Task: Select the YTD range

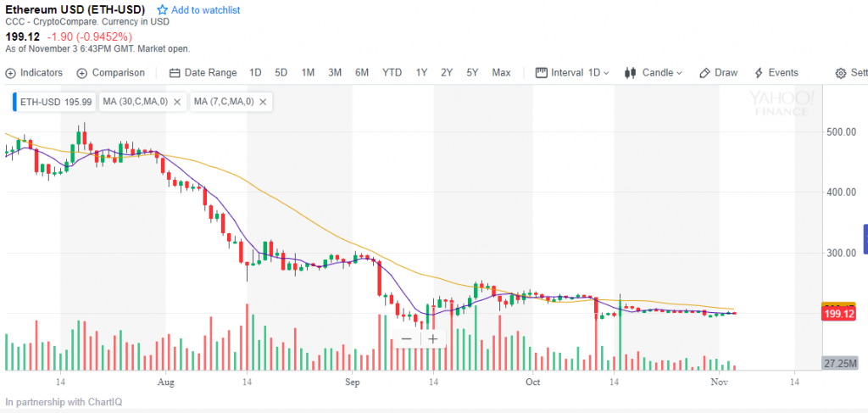Action: [x=392, y=73]
